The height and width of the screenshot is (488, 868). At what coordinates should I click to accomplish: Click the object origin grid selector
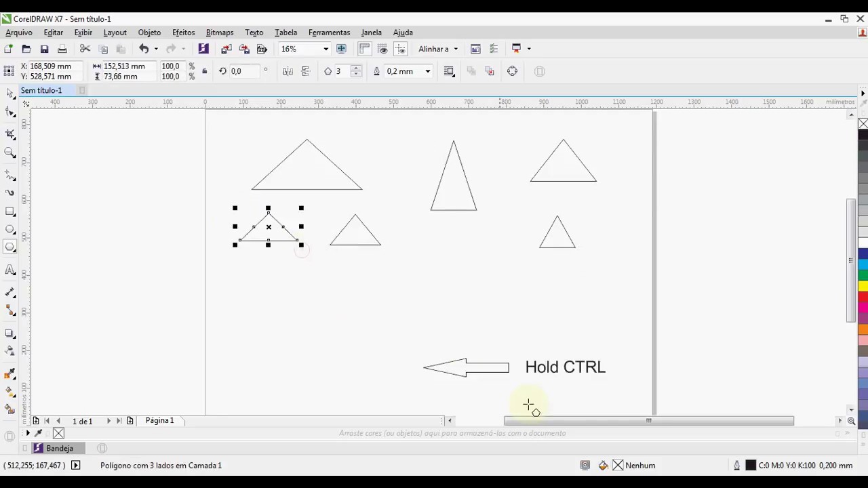tap(8, 70)
